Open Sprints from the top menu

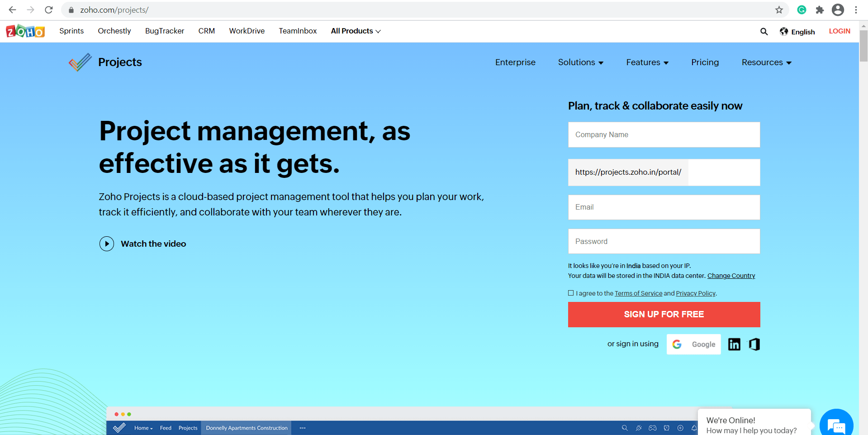71,31
